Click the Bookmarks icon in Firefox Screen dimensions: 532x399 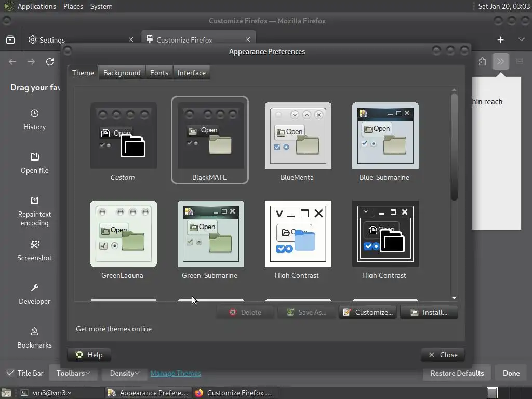(x=35, y=331)
